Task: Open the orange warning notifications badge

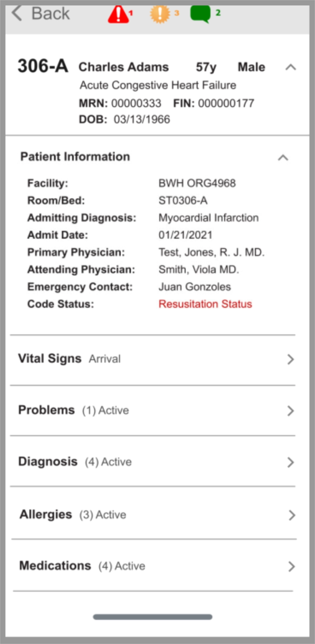Action: [x=159, y=14]
